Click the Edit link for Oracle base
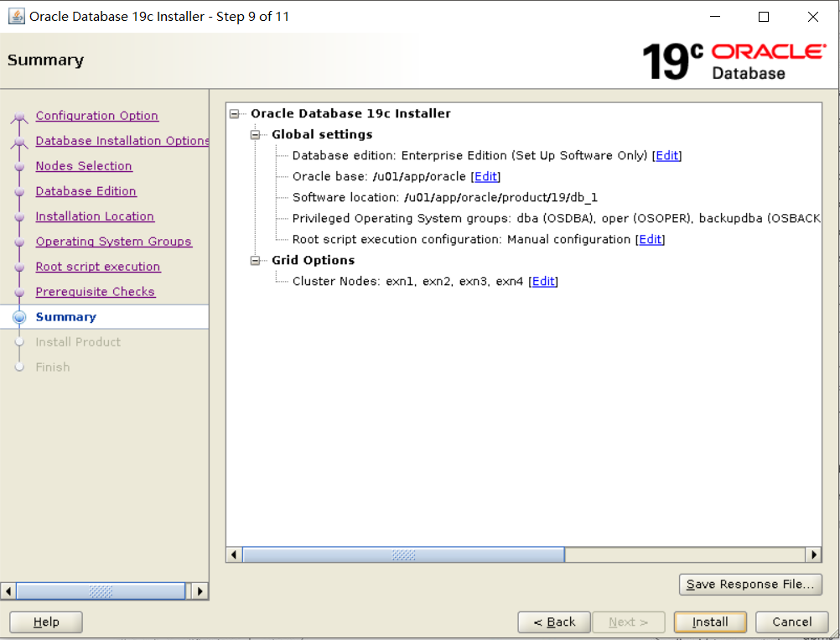 [486, 176]
